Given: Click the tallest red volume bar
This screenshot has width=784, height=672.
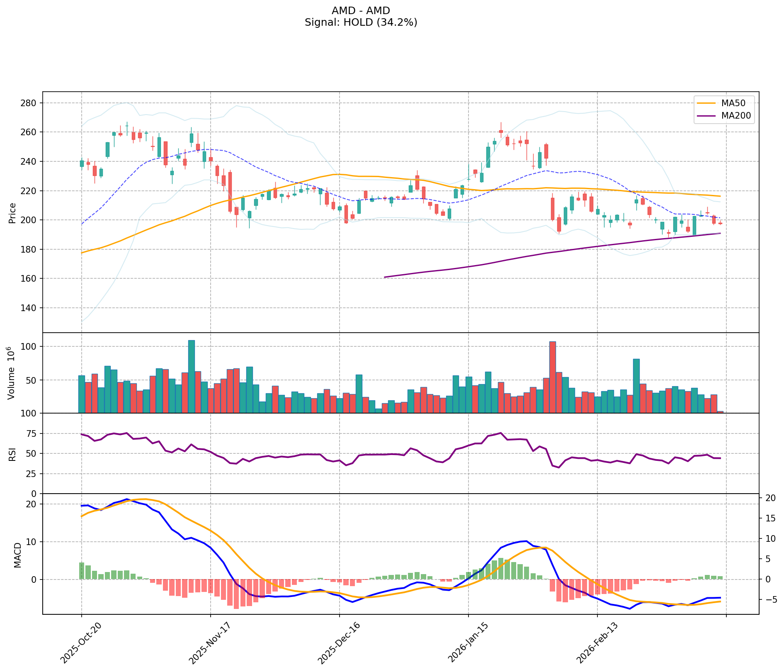Looking at the screenshot, I should [552, 377].
